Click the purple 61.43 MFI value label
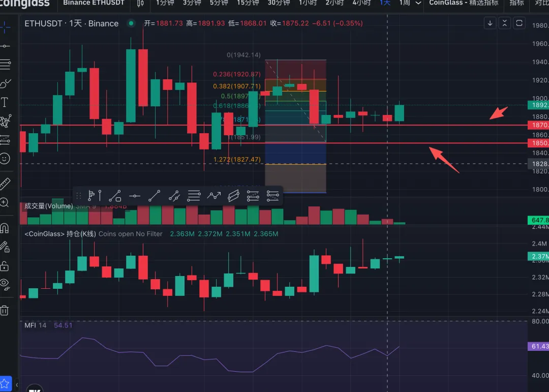549x392 pixels. tap(538, 346)
